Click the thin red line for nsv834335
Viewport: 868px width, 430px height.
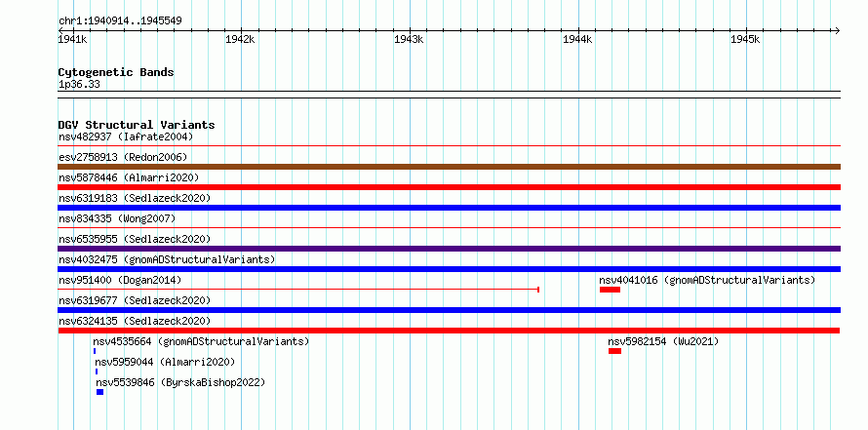click(x=449, y=227)
